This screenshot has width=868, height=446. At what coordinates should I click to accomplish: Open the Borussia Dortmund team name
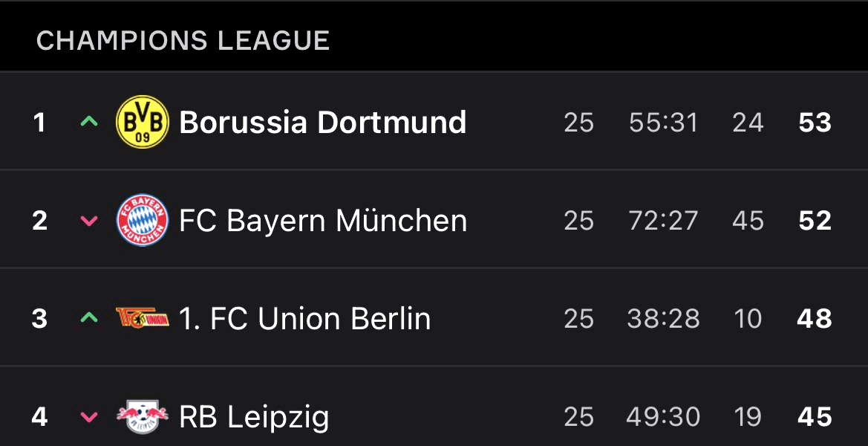323,122
